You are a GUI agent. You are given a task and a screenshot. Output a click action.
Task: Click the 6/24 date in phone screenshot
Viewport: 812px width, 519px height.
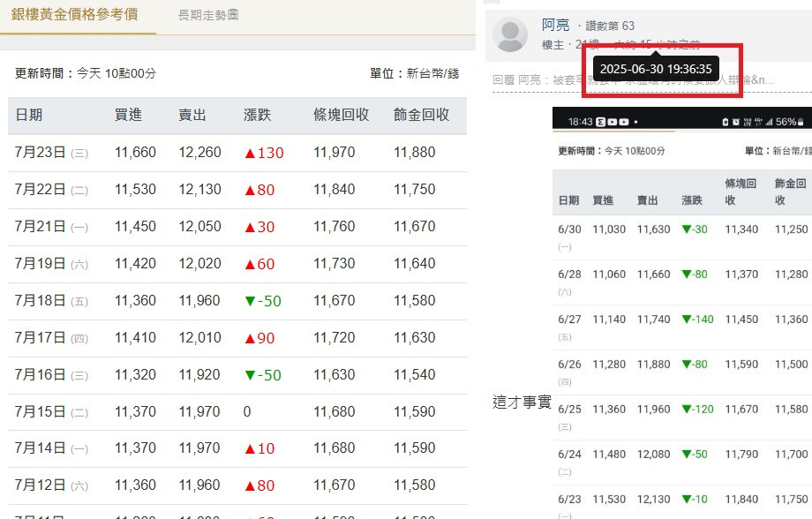tap(569, 455)
